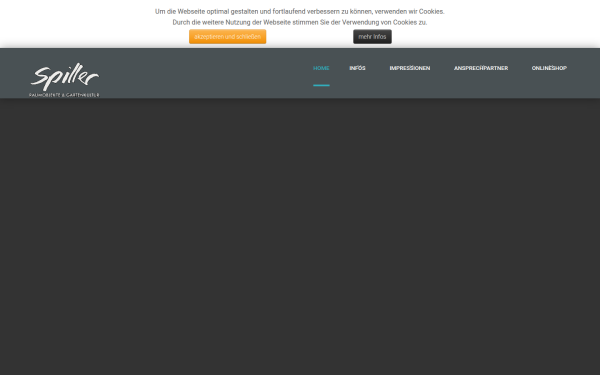Open the Spiller logo homepage link
The width and height of the screenshot is (600, 375).
(x=64, y=80)
